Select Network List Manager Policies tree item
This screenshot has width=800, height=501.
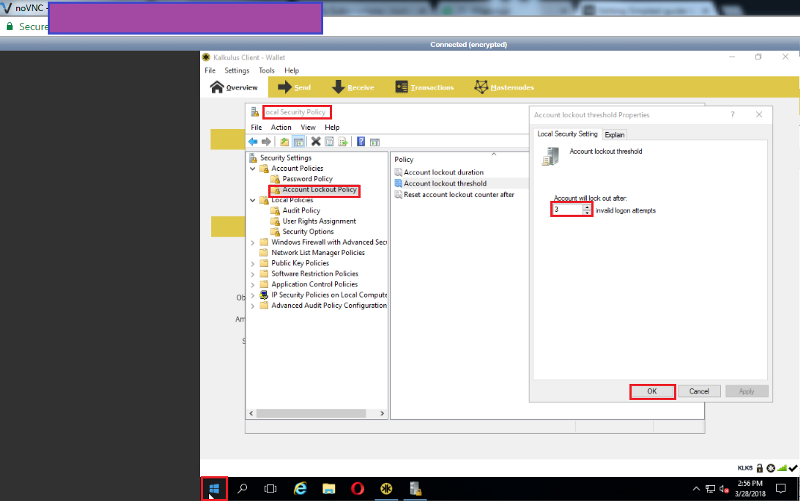pyautogui.click(x=318, y=253)
